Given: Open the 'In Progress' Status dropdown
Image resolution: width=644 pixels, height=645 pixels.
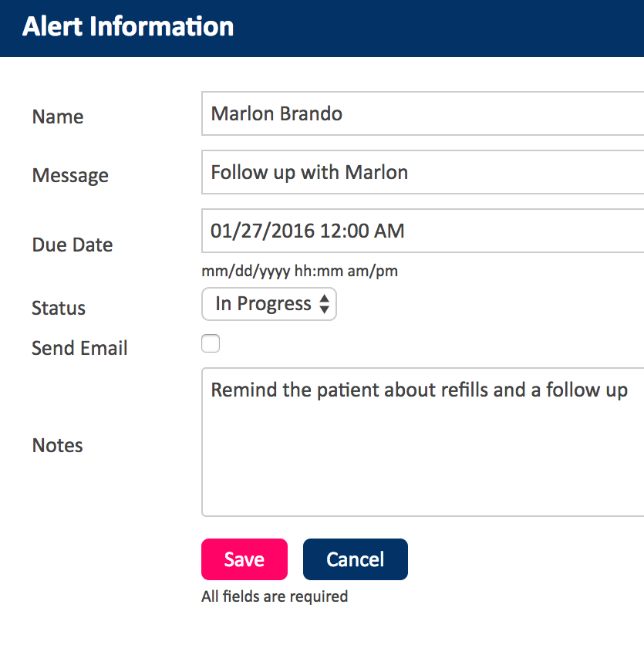Looking at the screenshot, I should pyautogui.click(x=269, y=304).
